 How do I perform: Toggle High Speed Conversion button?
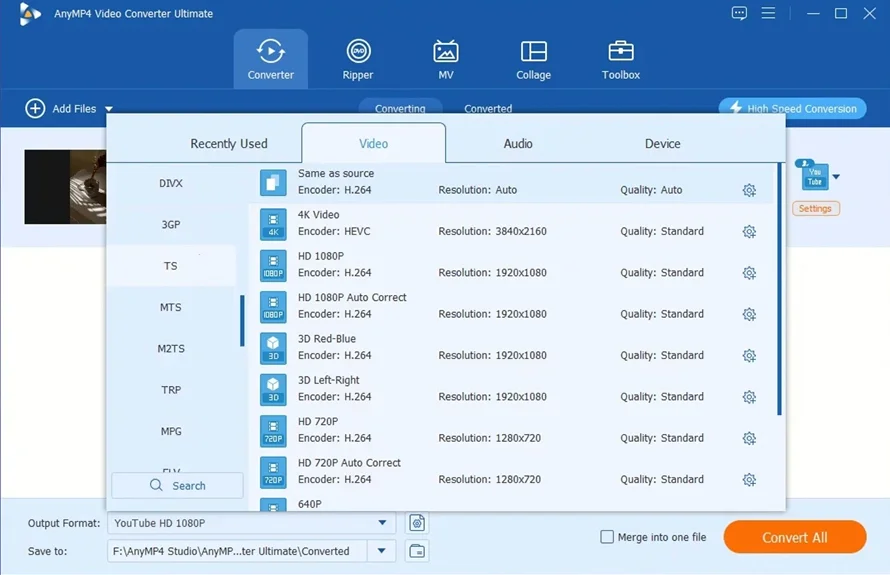(x=792, y=108)
